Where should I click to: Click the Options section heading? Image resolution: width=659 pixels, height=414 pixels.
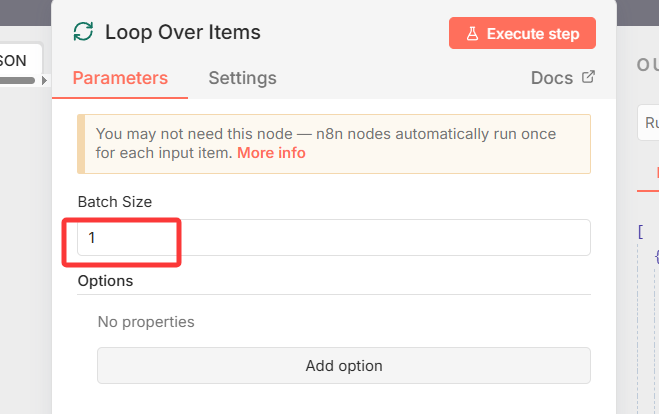(105, 281)
